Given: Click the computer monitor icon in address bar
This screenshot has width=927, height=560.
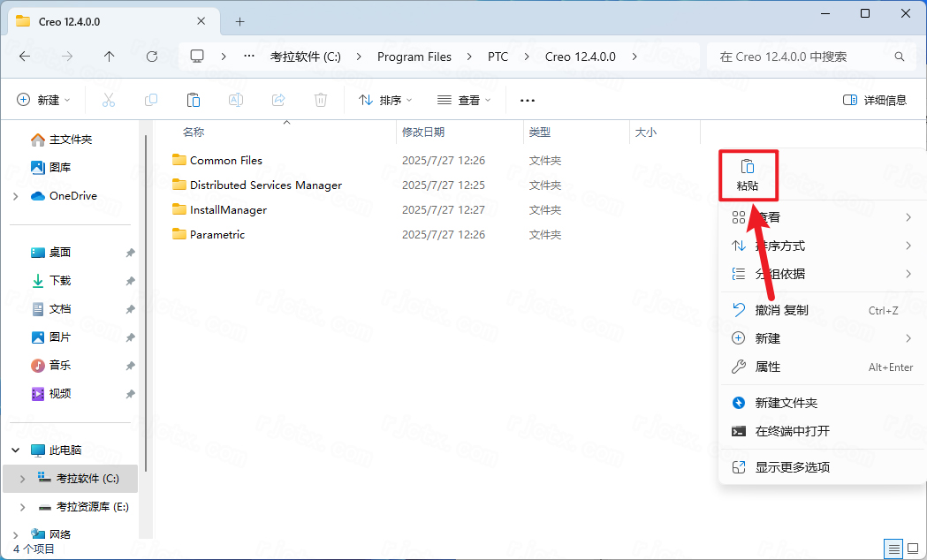Looking at the screenshot, I should pos(197,57).
